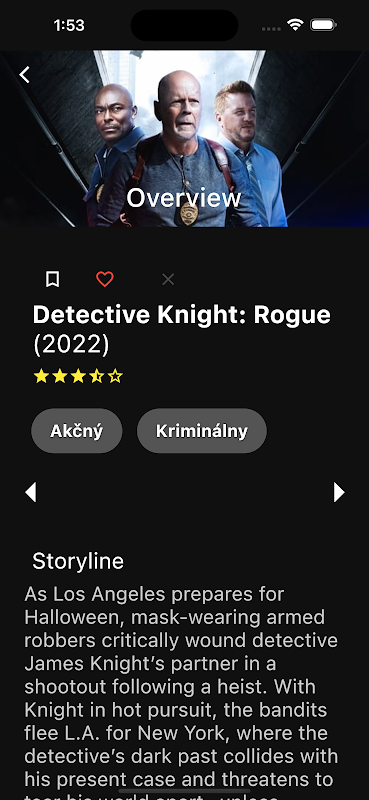Tap the Wi-Fi status bar icon
Image resolution: width=369 pixels, height=800 pixels.
pos(295,24)
